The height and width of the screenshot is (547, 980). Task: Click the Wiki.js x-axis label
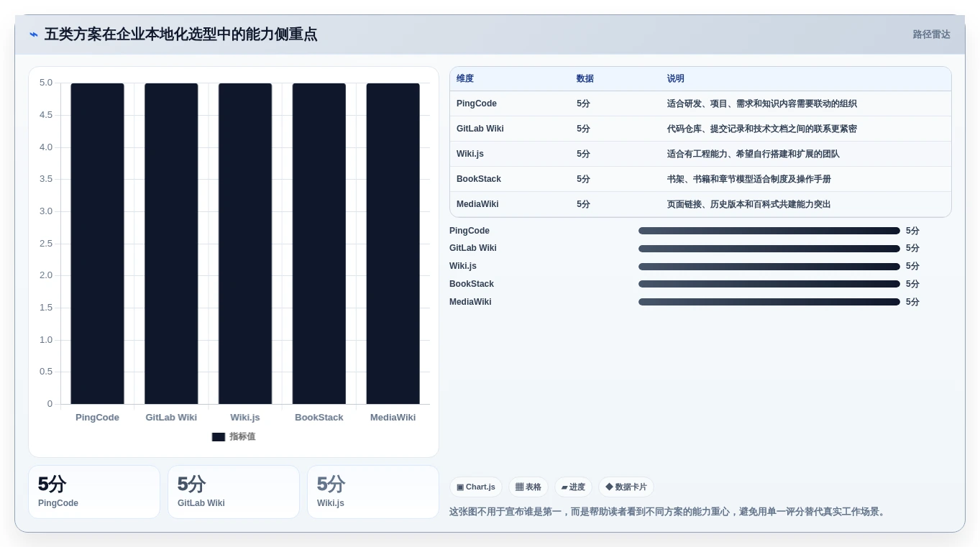(245, 418)
